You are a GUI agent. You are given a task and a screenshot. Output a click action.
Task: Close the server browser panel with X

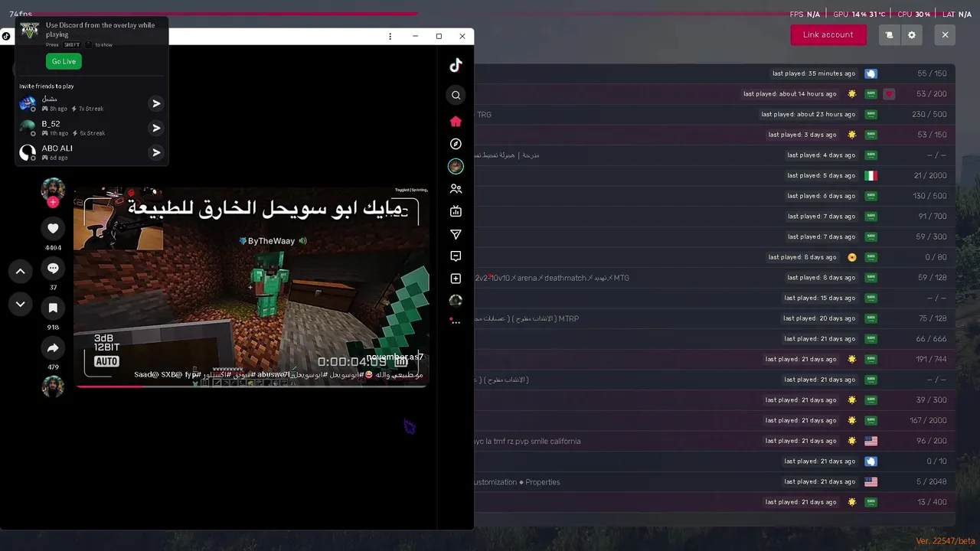pyautogui.click(x=945, y=34)
